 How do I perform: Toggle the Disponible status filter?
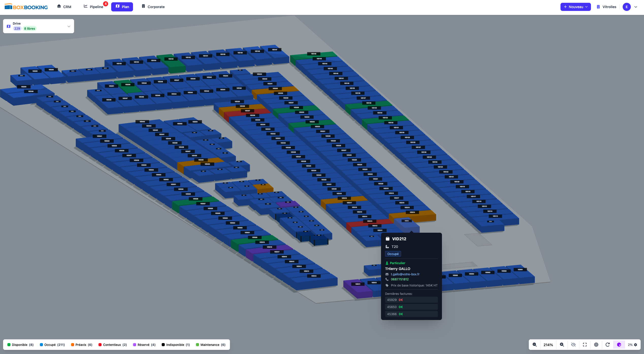point(20,345)
